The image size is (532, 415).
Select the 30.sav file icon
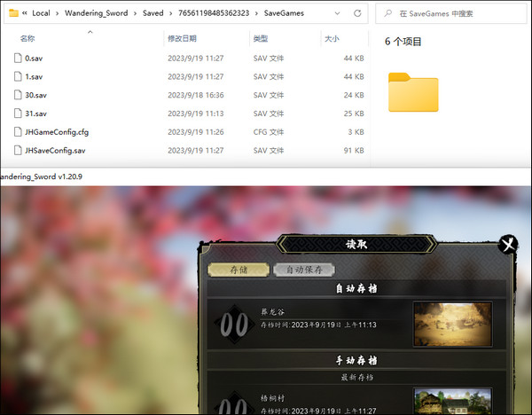pos(18,95)
